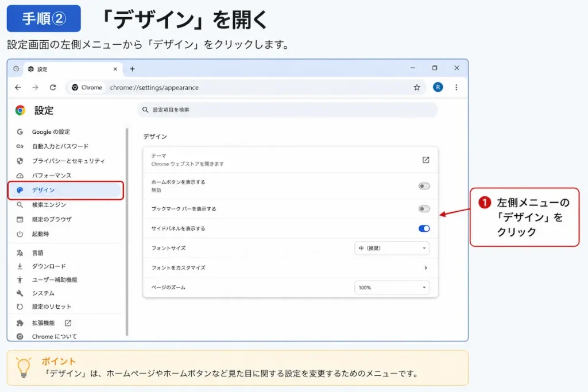Open the フォントサイズ dropdown

coord(392,248)
